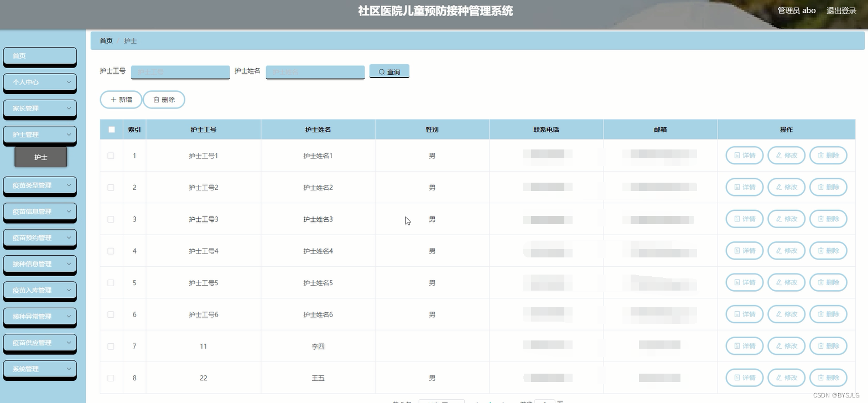Expand the 疫苗类型管理 menu
The image size is (868, 403).
(40, 185)
